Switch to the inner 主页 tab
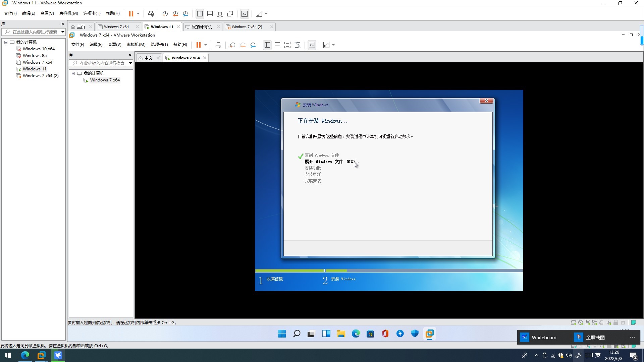The image size is (644, 362). tap(148, 58)
